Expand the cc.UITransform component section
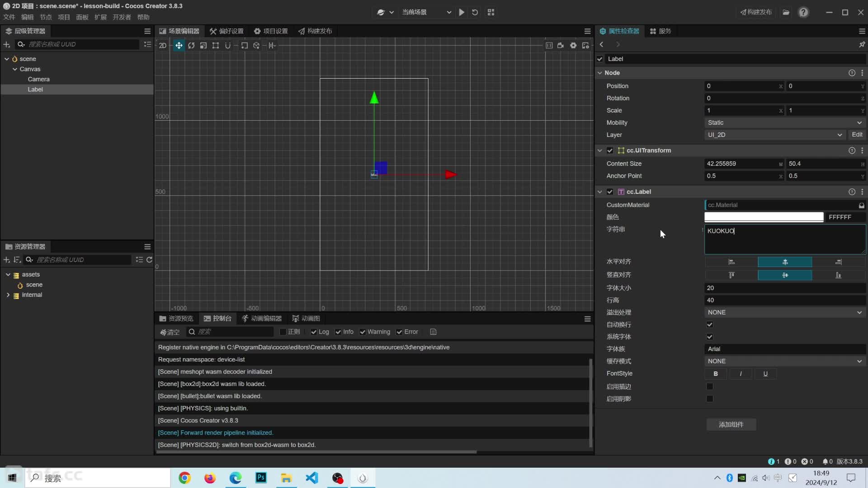 [x=600, y=150]
